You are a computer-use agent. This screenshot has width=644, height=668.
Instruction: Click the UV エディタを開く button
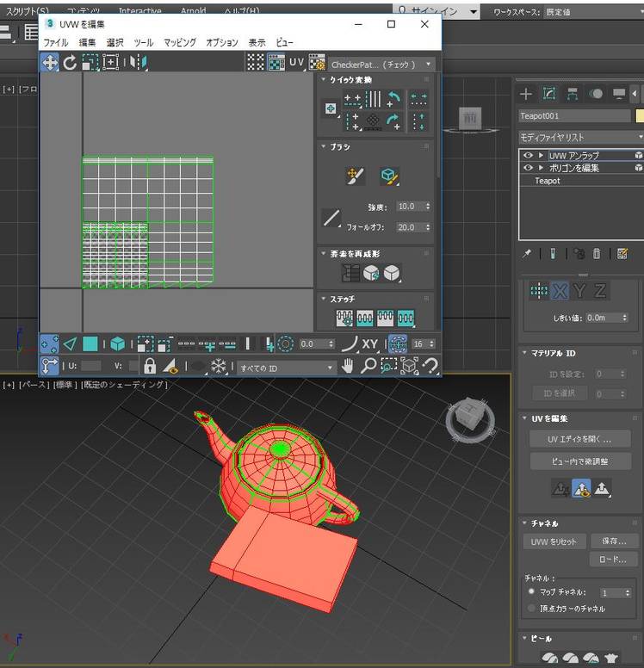point(579,439)
